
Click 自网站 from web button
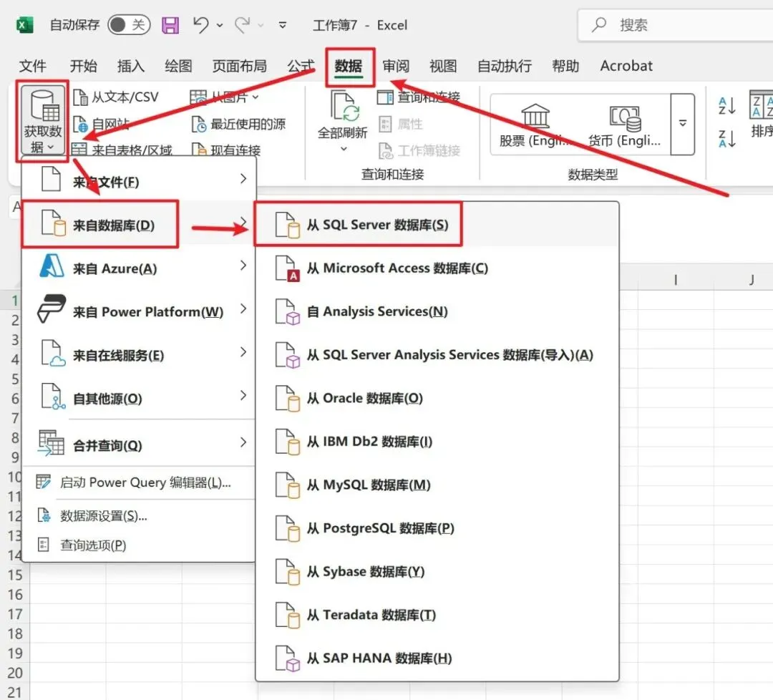[102, 124]
